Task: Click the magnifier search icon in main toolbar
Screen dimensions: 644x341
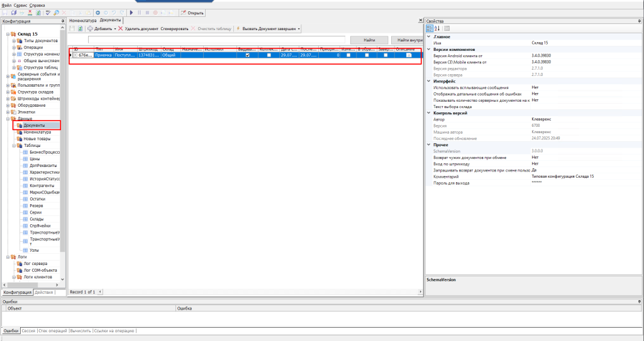Action: pos(57,13)
